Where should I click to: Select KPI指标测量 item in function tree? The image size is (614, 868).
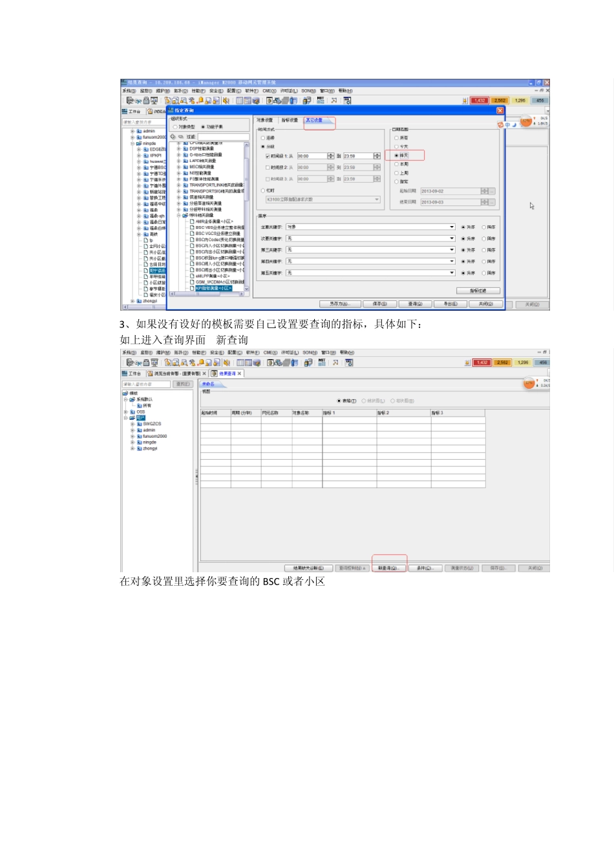[x=213, y=289]
